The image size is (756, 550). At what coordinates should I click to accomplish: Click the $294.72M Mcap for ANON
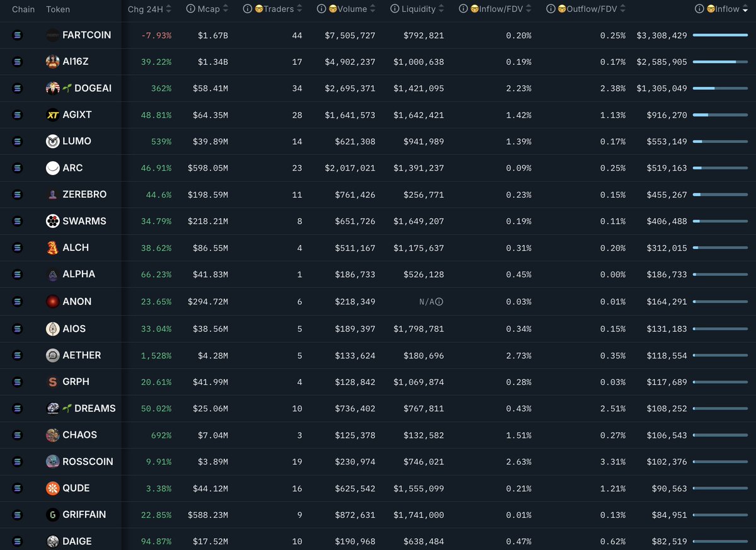[208, 302]
